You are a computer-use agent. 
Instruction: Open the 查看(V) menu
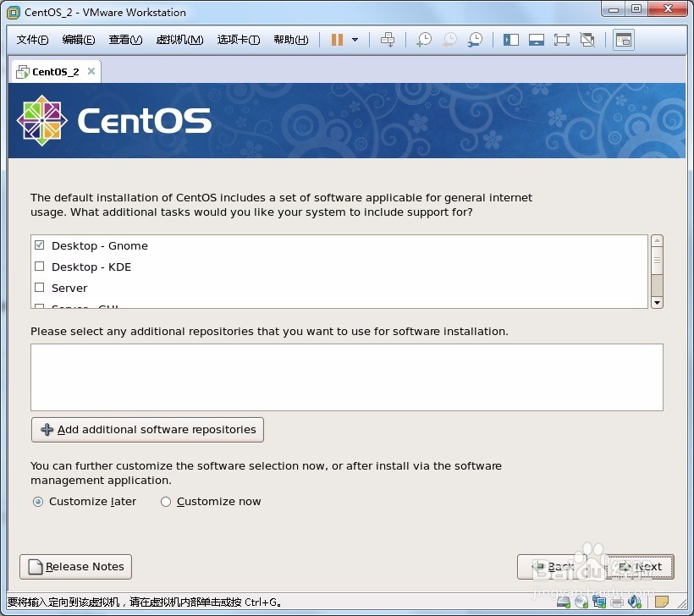coord(126,40)
